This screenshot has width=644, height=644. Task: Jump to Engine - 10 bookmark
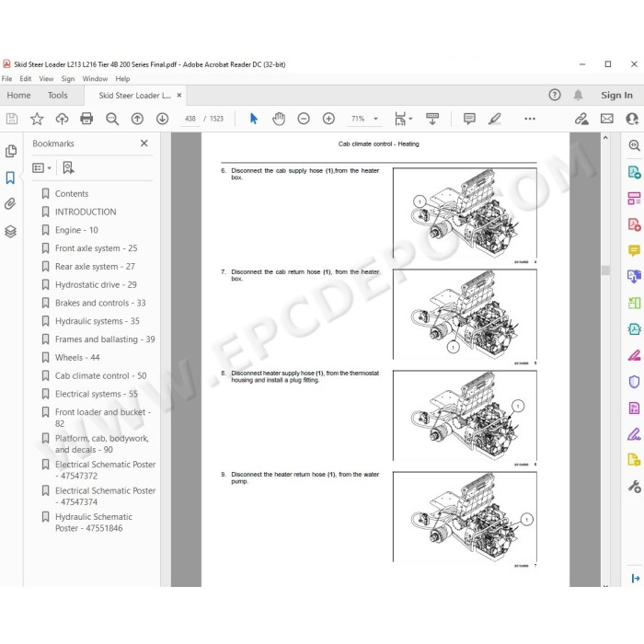76,230
